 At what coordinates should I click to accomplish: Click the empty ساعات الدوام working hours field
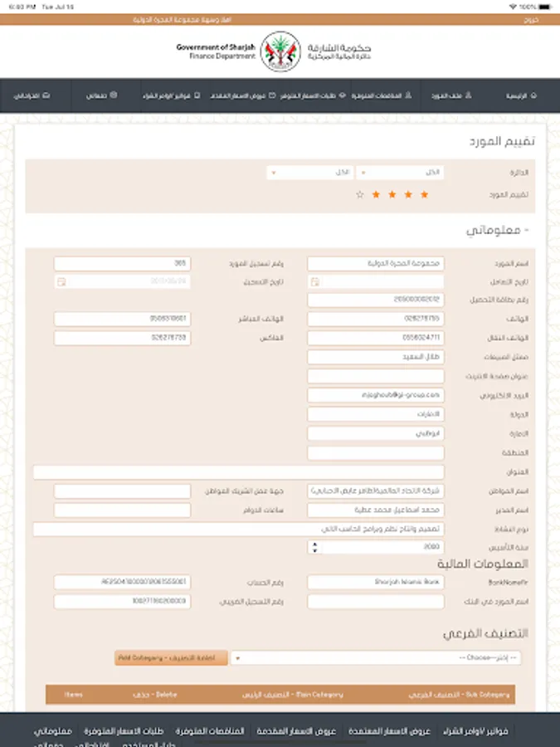[x=123, y=510]
